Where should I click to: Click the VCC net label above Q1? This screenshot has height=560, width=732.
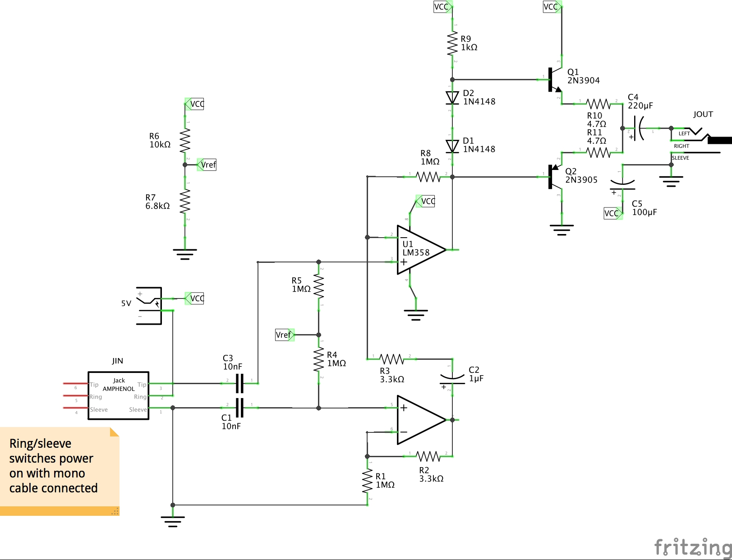(x=552, y=7)
